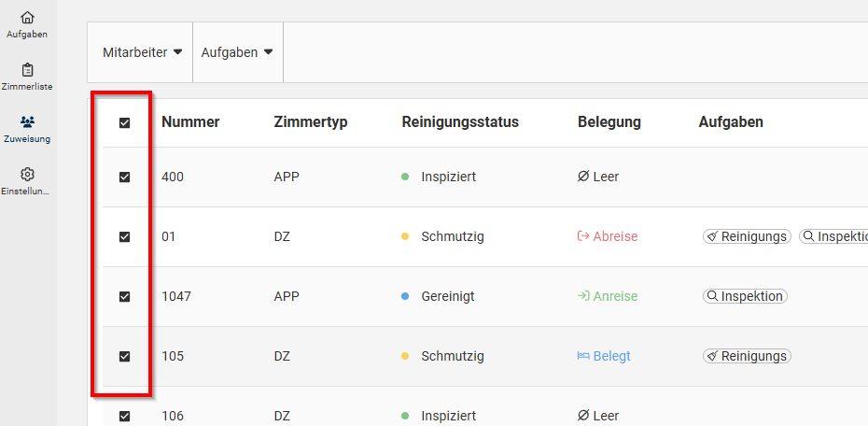868x426 pixels.
Task: Click the Anreise arrival icon in room 1047
Action: pyautogui.click(x=583, y=296)
